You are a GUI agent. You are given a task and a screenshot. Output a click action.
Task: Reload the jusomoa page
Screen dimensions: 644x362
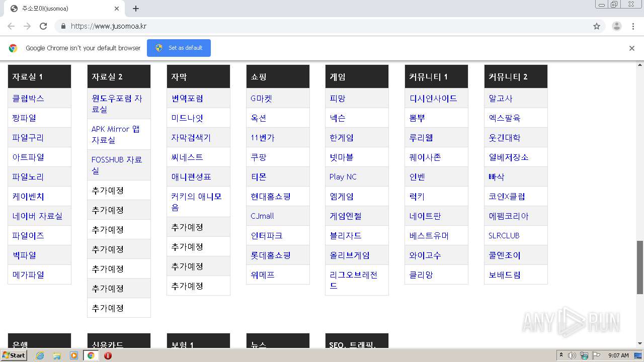(43, 26)
